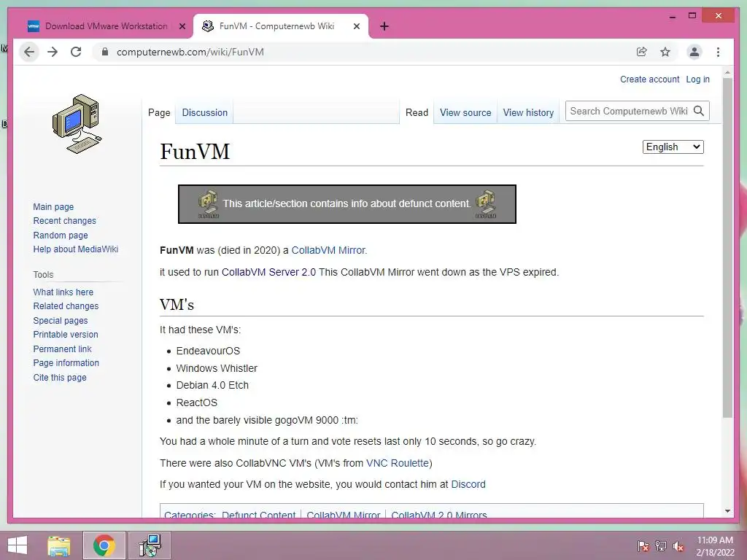
Task: Close the FunVM - Computernewb Wiki tab
Action: point(356,27)
